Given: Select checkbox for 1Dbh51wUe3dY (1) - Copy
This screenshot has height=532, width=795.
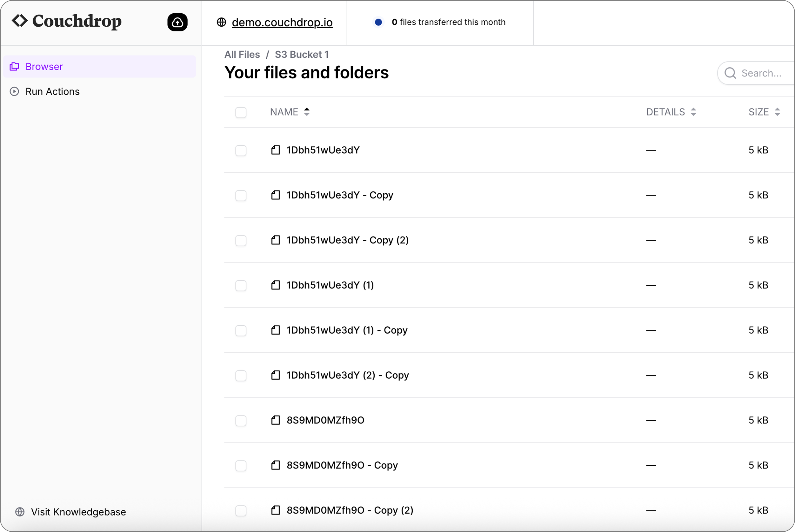Looking at the screenshot, I should 241,330.
